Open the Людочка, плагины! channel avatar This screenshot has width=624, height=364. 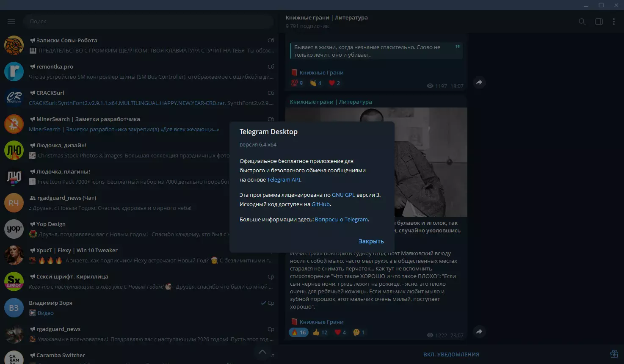[14, 176]
